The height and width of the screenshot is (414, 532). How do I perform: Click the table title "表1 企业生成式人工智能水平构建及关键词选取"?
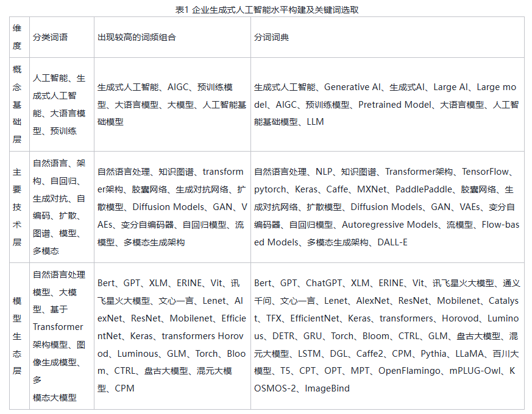pos(266,7)
